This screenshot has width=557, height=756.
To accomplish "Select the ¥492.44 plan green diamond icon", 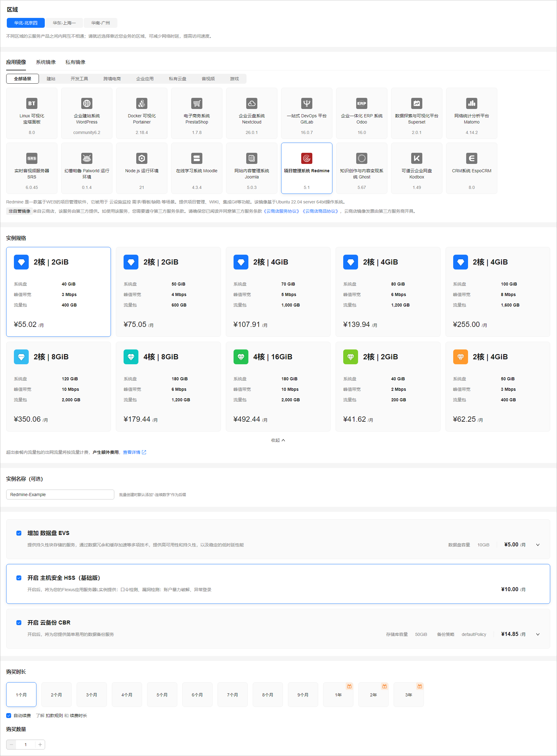I will point(241,357).
